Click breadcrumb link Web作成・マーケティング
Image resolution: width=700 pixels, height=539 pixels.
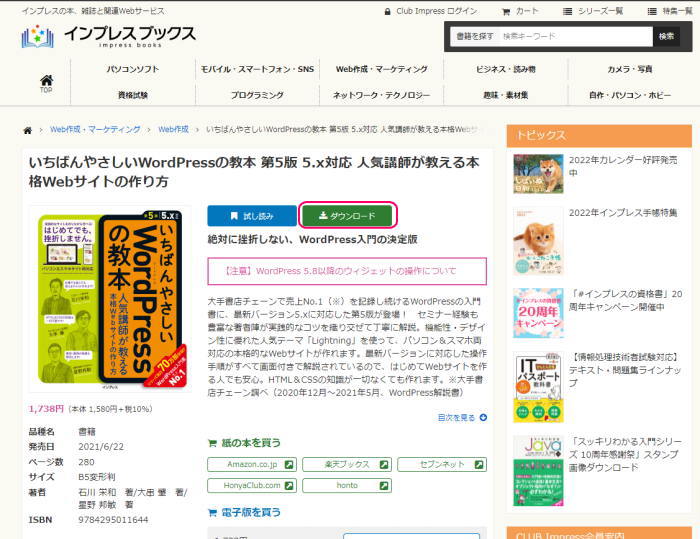[x=95, y=130]
